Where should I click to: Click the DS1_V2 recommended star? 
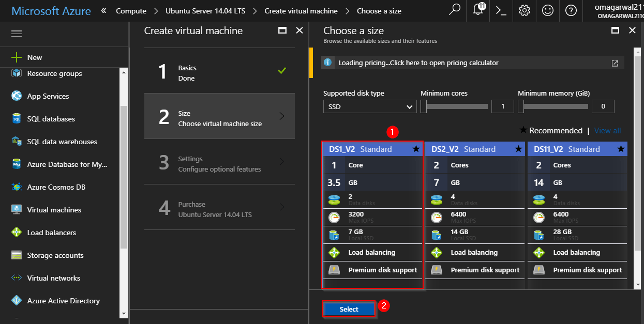click(x=416, y=149)
